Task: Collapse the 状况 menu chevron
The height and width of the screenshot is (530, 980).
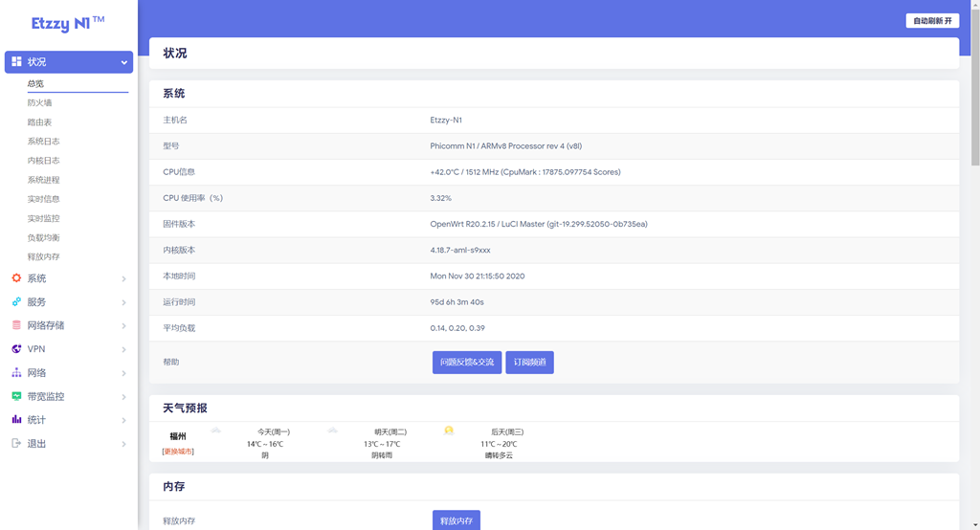Action: pyautogui.click(x=123, y=62)
